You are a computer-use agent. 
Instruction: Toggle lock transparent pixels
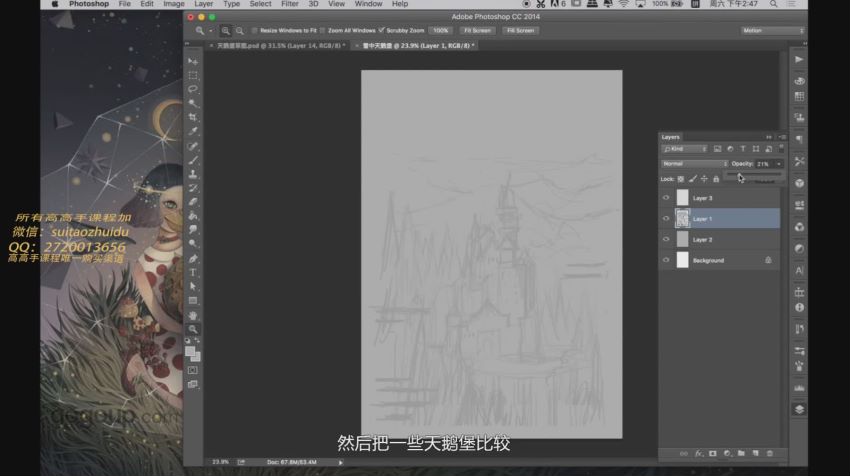pyautogui.click(x=681, y=179)
